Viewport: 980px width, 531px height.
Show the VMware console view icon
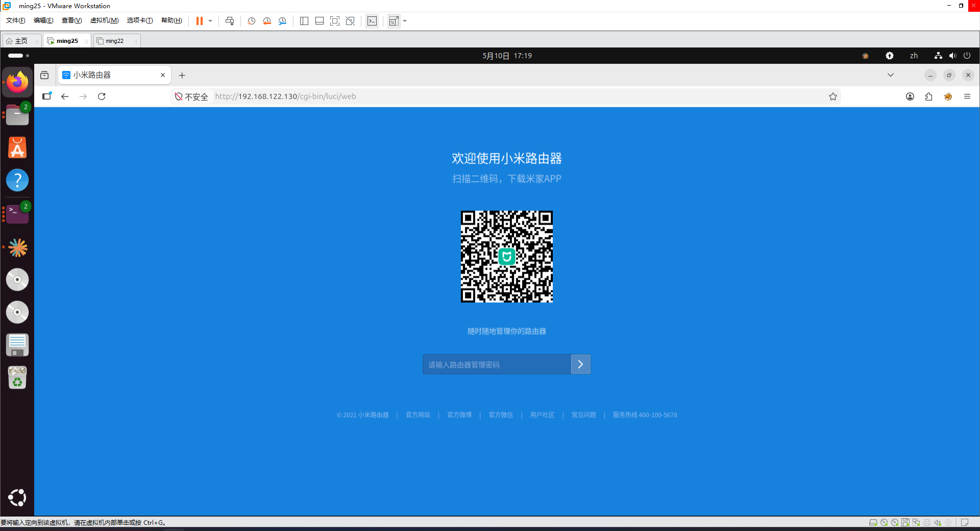pos(372,21)
